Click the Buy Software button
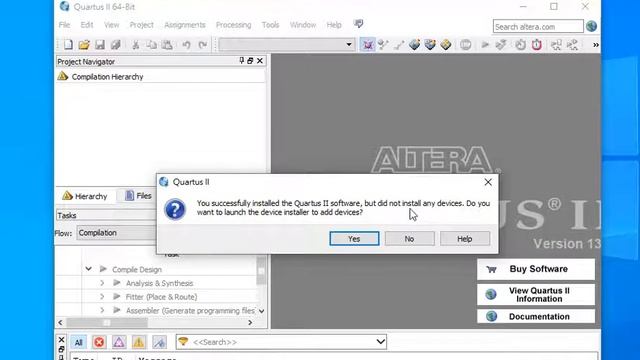640x360 pixels. pos(536,269)
